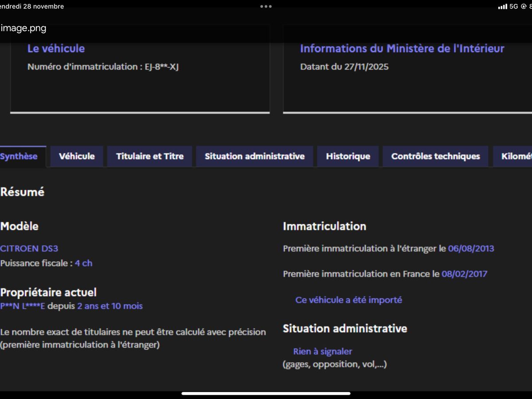This screenshot has height=399, width=532.
Task: Click the Ce véhicule a été importé notice
Action: [x=348, y=300]
